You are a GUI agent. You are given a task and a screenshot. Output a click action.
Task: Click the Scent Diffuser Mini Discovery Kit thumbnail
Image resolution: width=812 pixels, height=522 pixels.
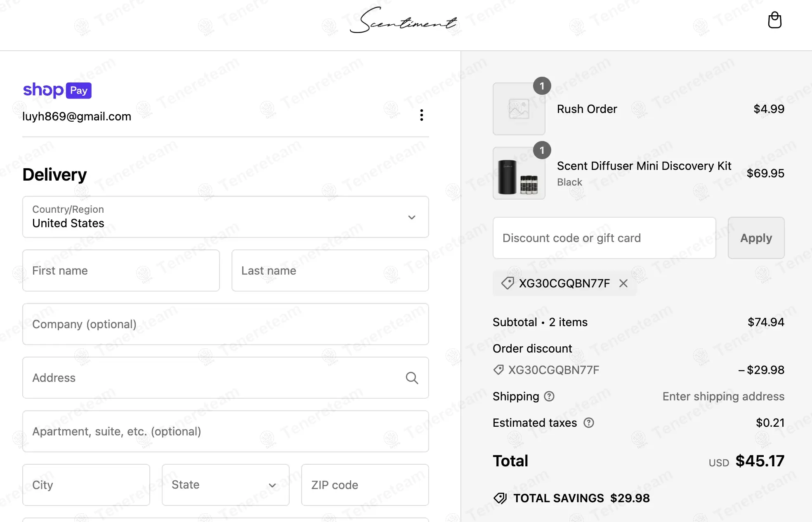click(519, 174)
